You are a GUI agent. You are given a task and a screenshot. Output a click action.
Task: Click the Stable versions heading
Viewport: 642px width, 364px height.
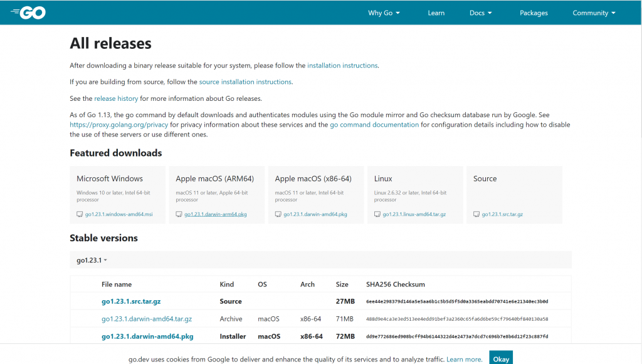pos(103,238)
